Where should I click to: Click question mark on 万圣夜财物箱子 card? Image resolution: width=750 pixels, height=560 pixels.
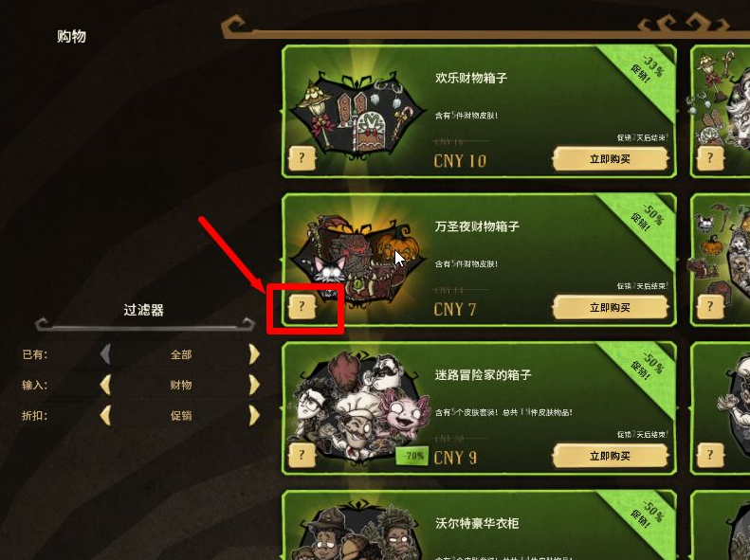coord(302,306)
